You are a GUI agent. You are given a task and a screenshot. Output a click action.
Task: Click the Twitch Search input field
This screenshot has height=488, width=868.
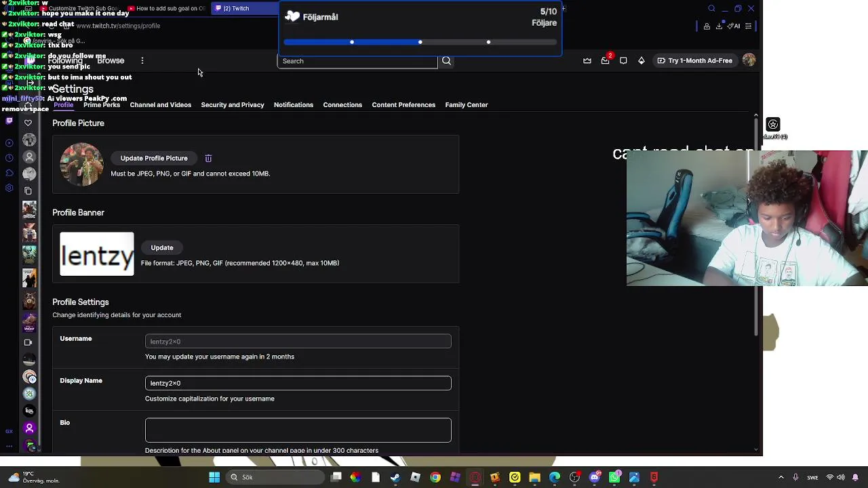357,61
